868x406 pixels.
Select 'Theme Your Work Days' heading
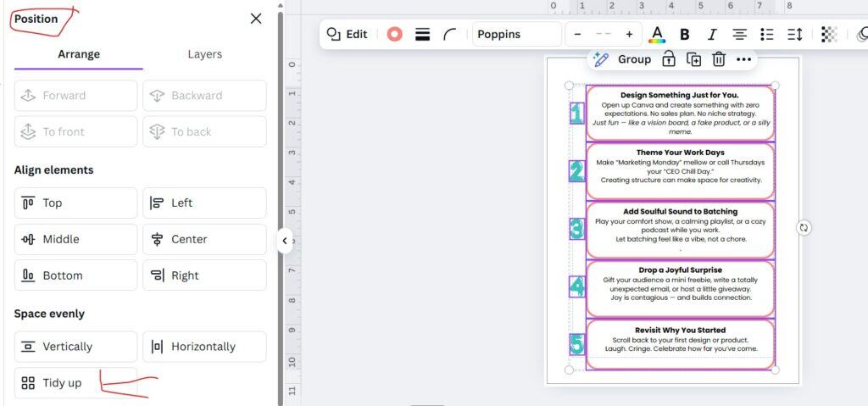click(681, 153)
